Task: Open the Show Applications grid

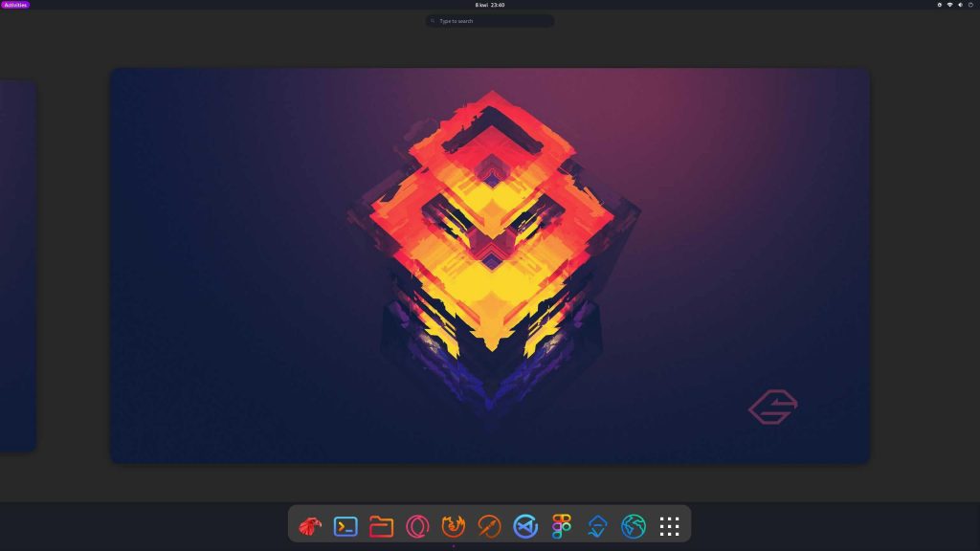Action: [x=669, y=525]
